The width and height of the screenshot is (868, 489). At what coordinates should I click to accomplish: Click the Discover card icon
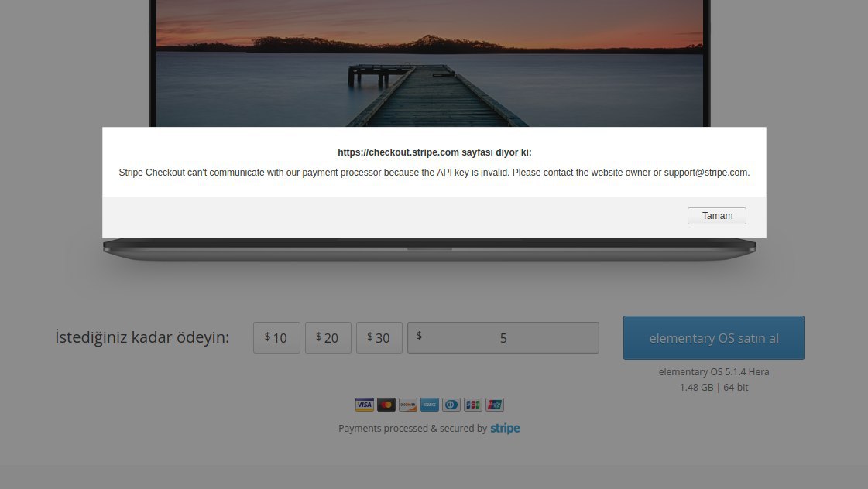(x=407, y=405)
